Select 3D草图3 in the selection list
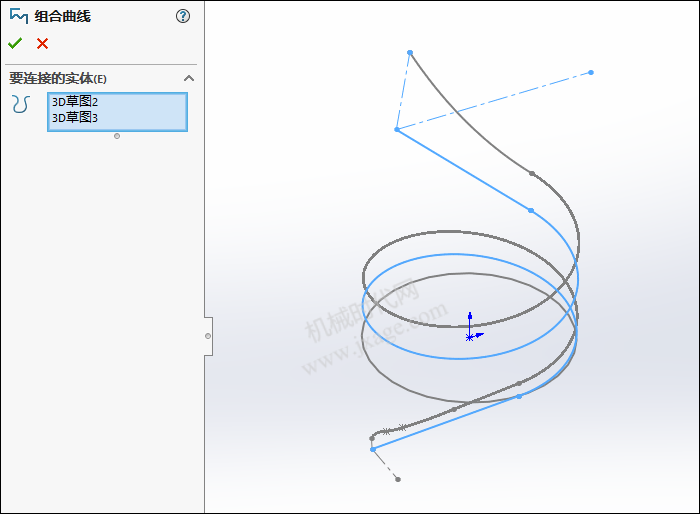The width and height of the screenshot is (700, 514). (75, 117)
